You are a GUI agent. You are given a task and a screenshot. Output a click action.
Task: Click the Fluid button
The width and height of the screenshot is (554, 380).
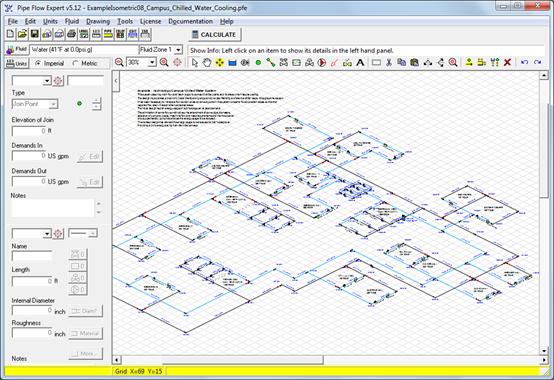tap(16, 49)
